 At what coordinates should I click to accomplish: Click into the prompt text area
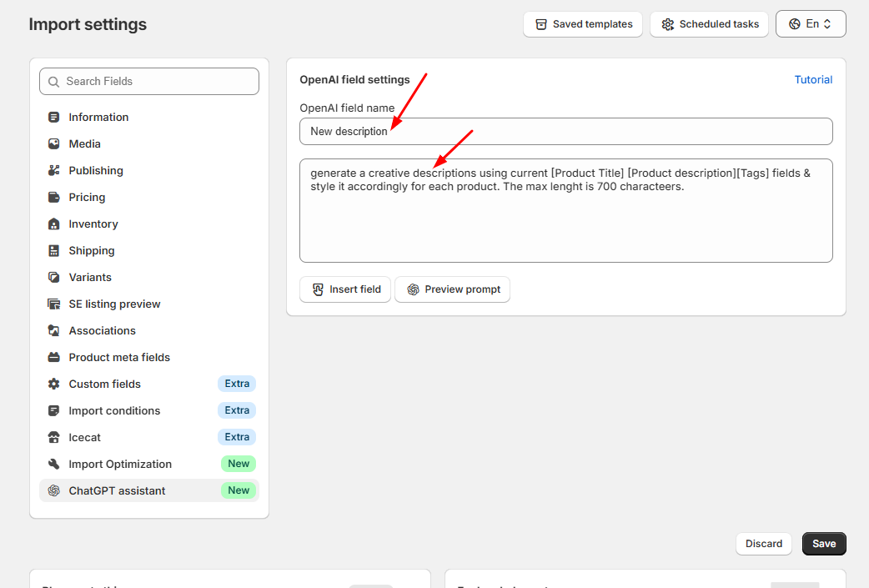pos(565,210)
